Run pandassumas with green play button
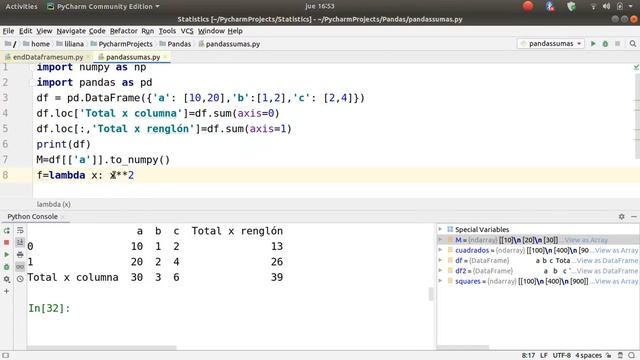The width and height of the screenshot is (640, 360). pyautogui.click(x=593, y=44)
